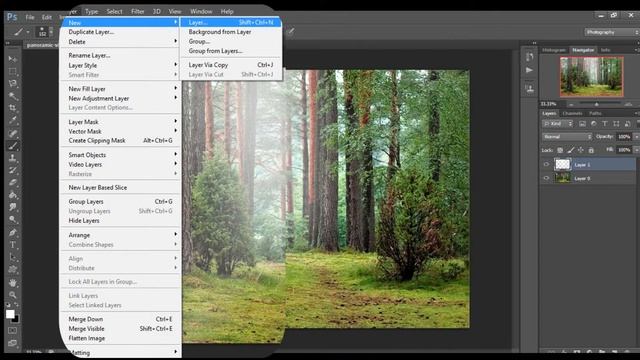
Task: Select the Lasso tool
Action: pos(13,84)
